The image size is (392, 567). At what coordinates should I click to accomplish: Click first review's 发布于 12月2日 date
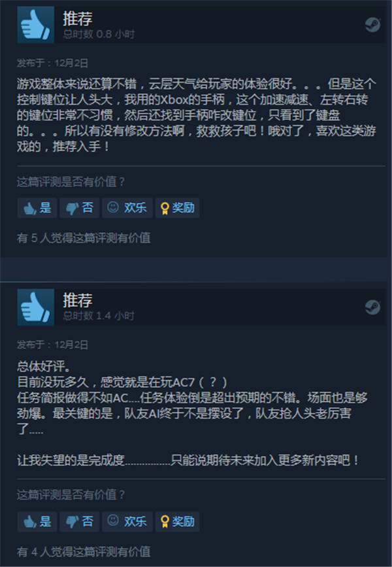[x=52, y=63]
